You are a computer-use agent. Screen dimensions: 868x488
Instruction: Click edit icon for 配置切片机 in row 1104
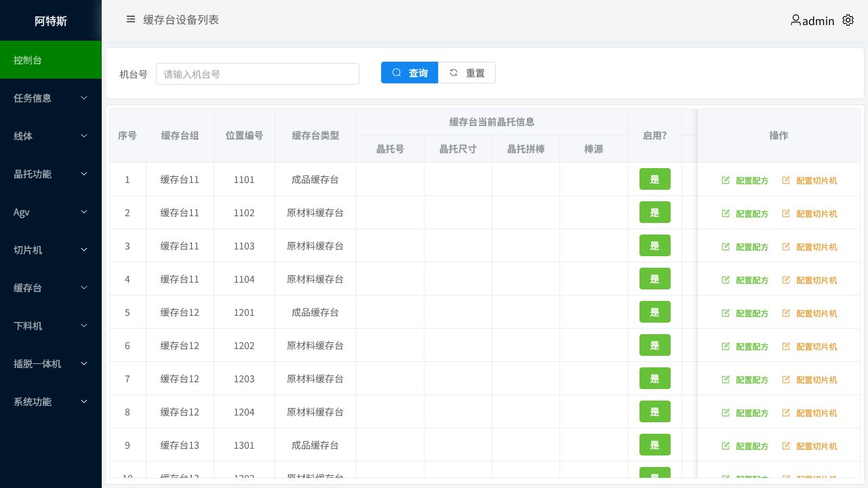[786, 280]
